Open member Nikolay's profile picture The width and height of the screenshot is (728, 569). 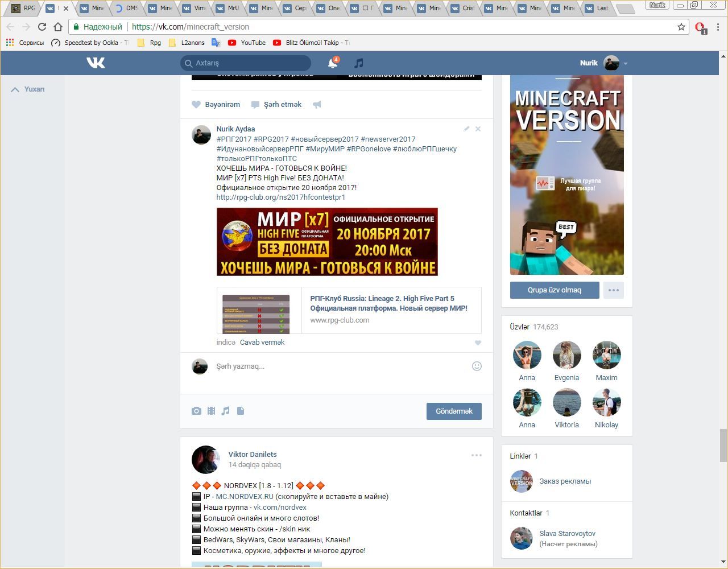pyautogui.click(x=607, y=402)
